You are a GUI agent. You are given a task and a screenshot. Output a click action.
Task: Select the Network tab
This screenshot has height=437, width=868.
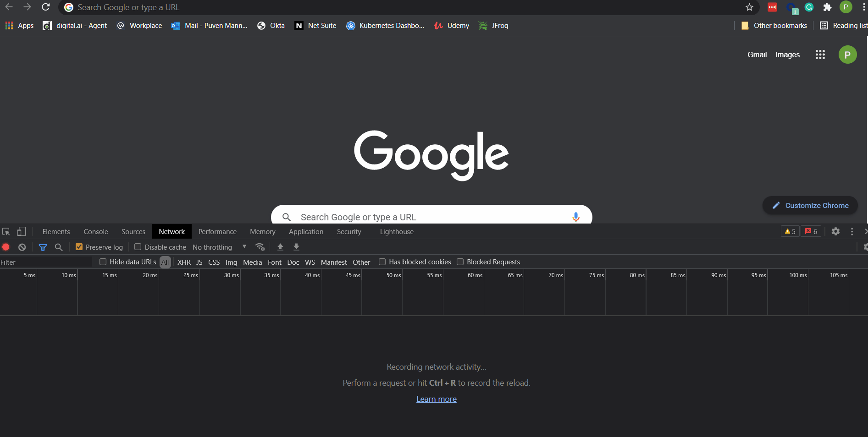tap(172, 232)
